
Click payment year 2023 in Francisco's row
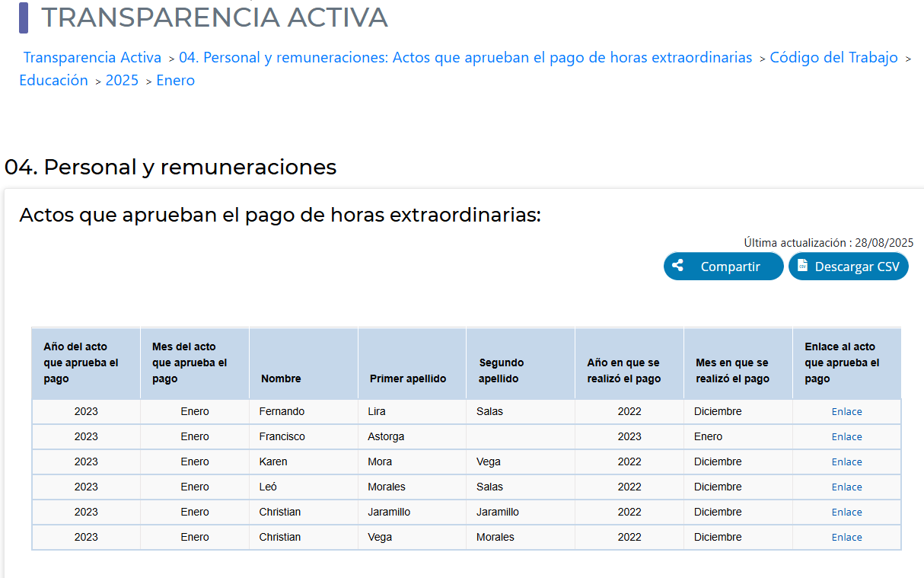(x=629, y=436)
